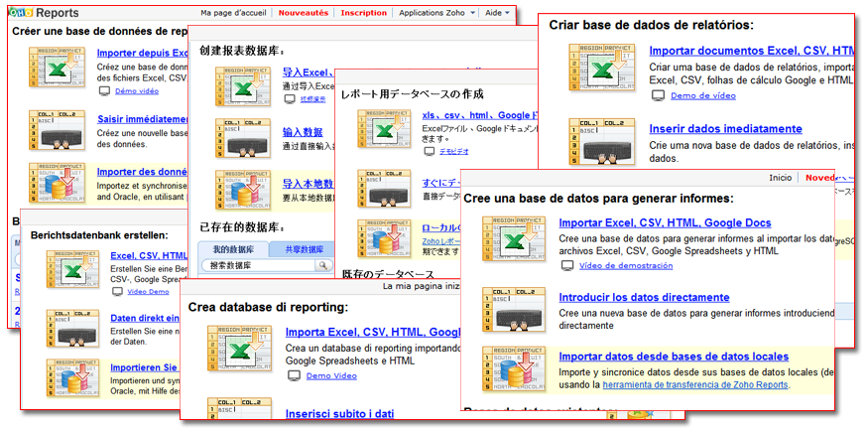Open Importer des données link
The image size is (868, 432).
coord(143,172)
